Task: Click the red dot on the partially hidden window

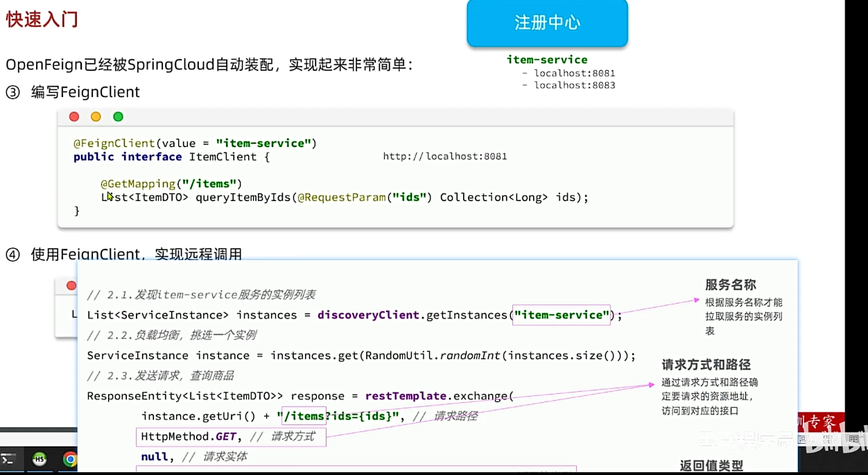Action: point(71,286)
